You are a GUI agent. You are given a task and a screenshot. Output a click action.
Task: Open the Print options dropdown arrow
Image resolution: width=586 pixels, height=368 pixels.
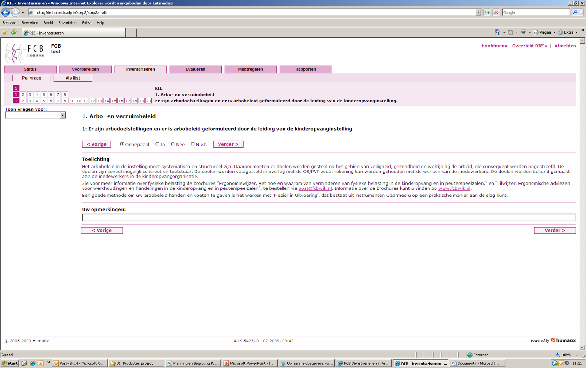pyautogui.click(x=530, y=33)
